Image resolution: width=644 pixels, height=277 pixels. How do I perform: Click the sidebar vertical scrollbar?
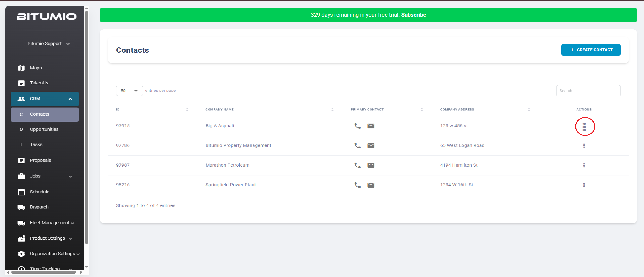[x=87, y=127]
